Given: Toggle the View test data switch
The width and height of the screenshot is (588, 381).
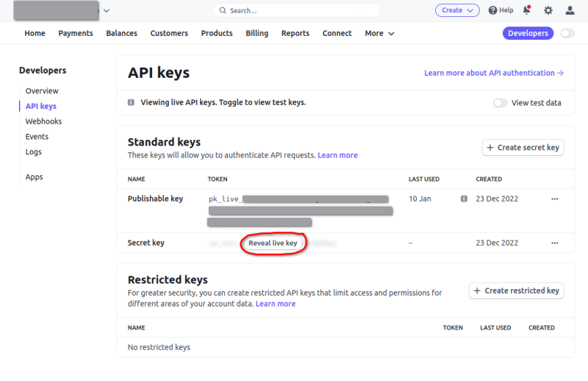Looking at the screenshot, I should pos(501,103).
